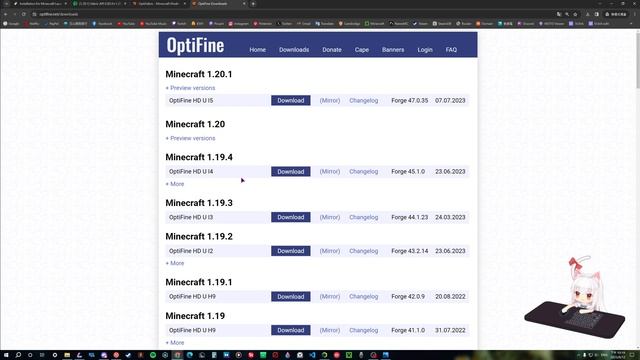The image size is (640, 360).
Task: Open a new browser tab
Action: (x=253, y=4)
